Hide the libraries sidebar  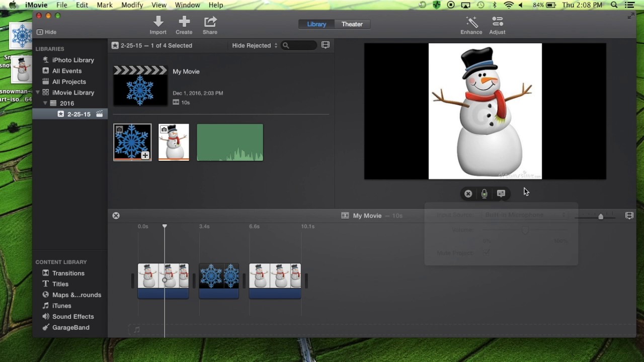46,32
